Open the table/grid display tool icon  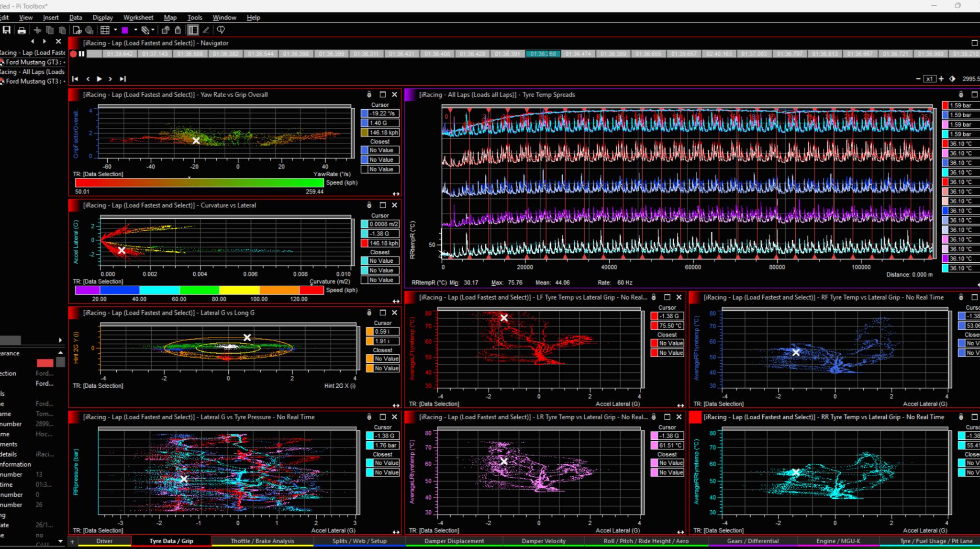coord(104,30)
